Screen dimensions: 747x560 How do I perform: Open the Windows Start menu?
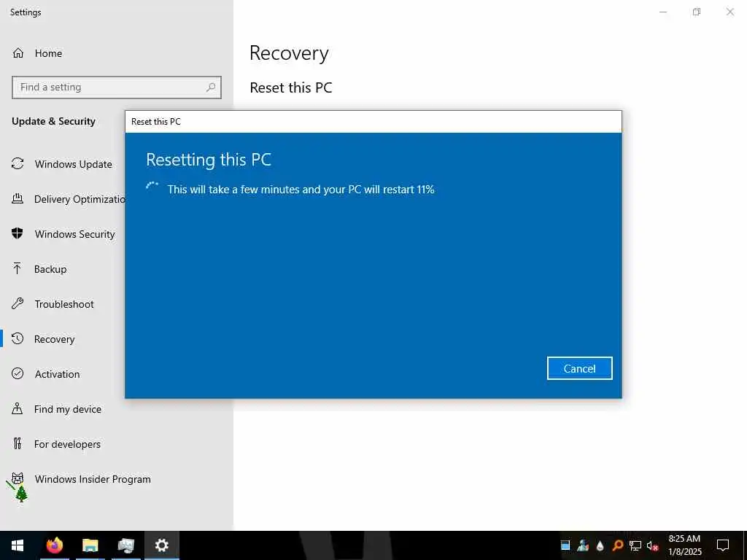click(18, 545)
